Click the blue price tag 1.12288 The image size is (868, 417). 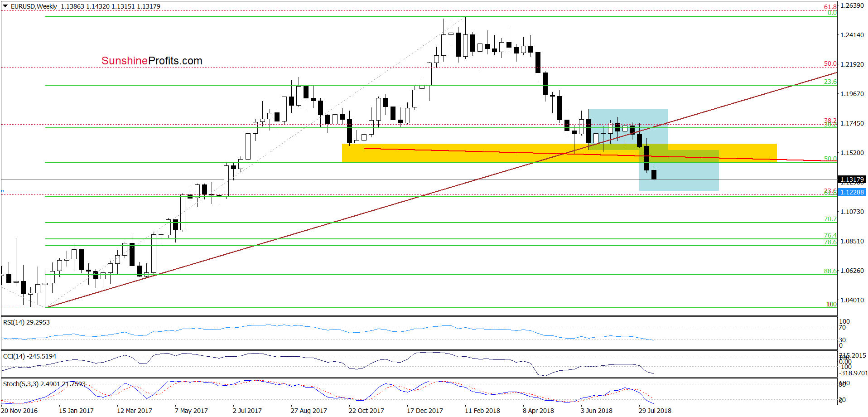852,192
